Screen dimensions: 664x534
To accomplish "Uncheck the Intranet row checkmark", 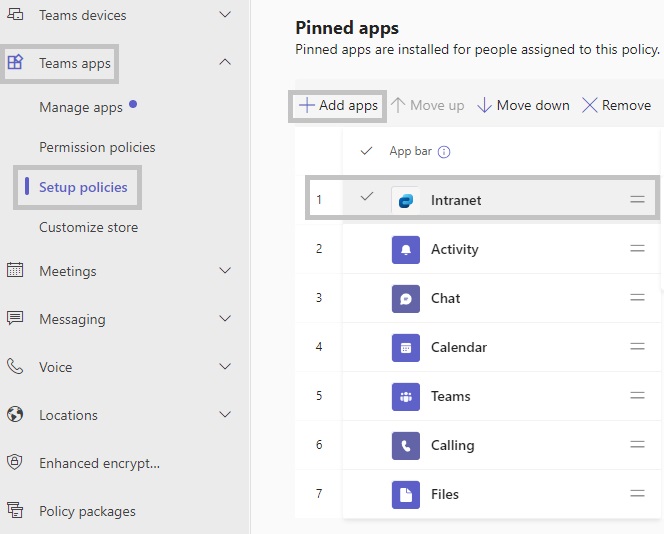I will tap(366, 198).
